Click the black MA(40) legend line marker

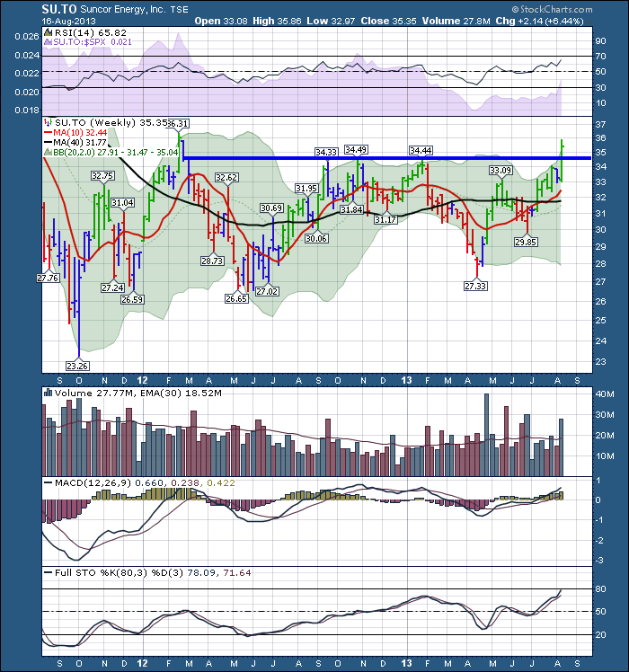pos(48,142)
